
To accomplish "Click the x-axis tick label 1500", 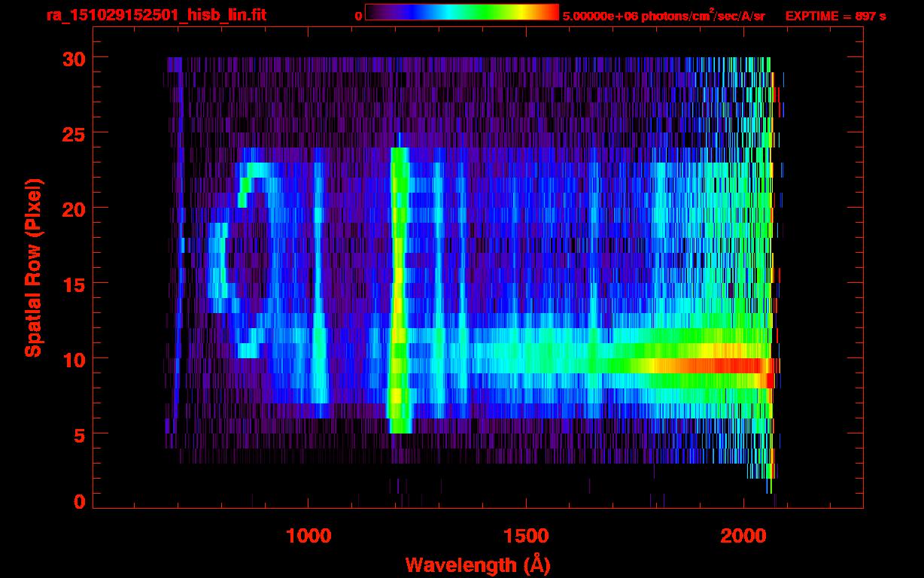I will (x=526, y=536).
